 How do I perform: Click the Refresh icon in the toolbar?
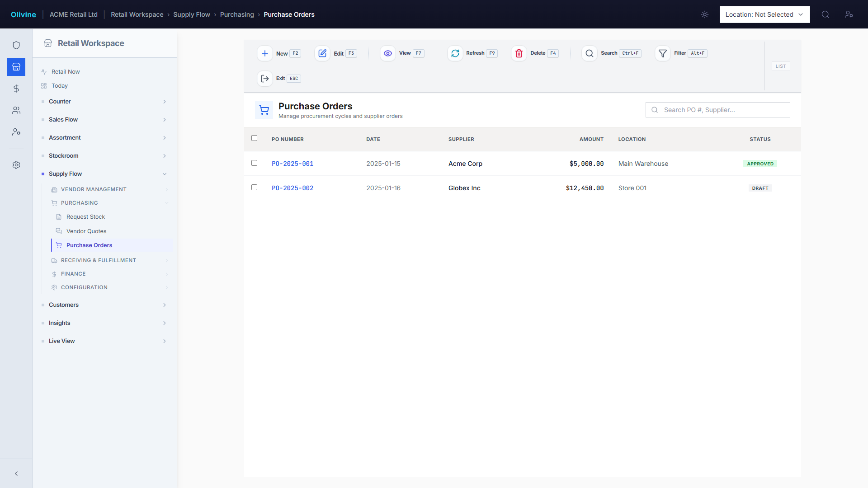[455, 53]
